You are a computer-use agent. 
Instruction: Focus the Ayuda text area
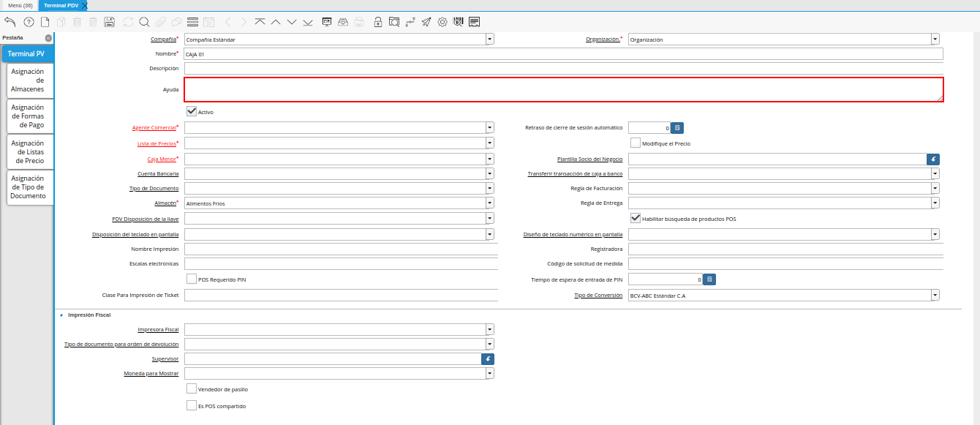[563, 89]
